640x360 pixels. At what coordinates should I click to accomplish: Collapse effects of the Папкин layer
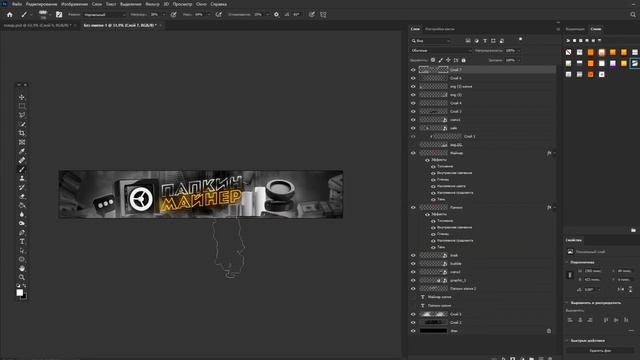coord(554,207)
